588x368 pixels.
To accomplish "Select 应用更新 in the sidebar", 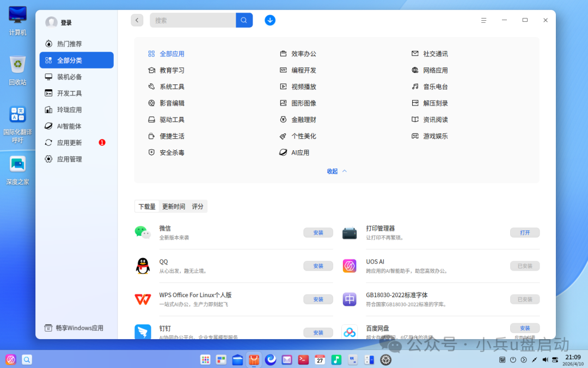I will pyautogui.click(x=70, y=143).
